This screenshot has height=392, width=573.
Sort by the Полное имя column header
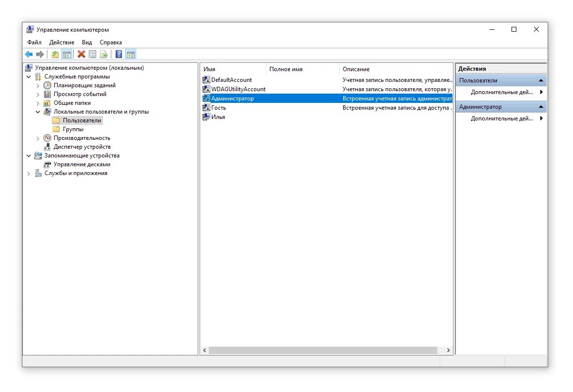(x=303, y=69)
